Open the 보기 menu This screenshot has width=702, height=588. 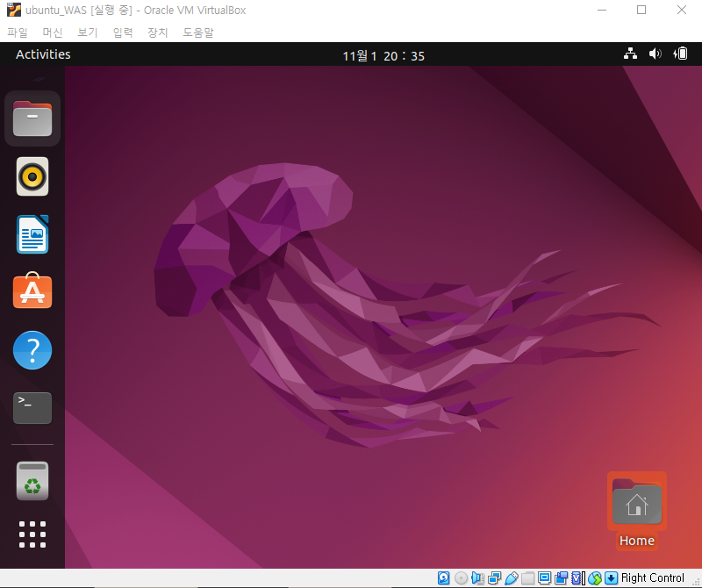coord(87,32)
